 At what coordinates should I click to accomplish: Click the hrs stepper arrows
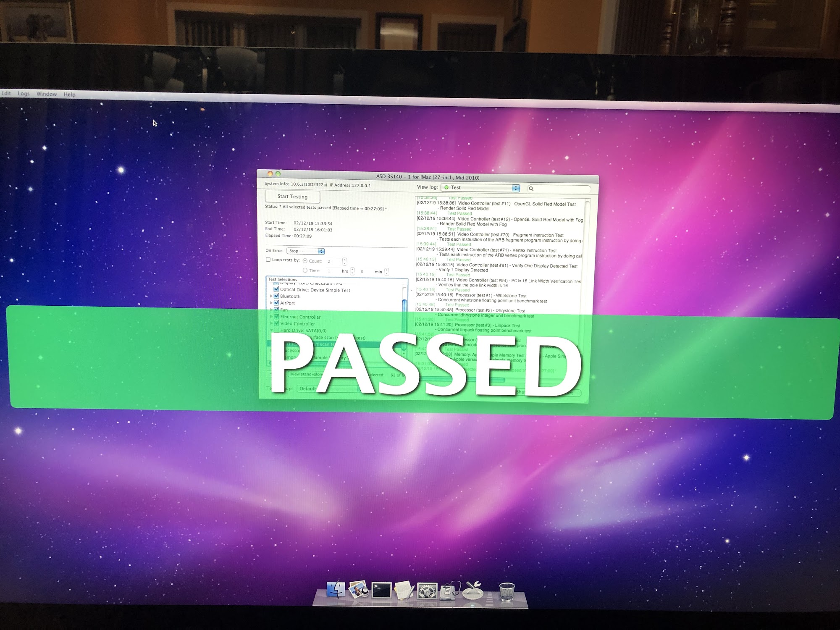click(352, 271)
